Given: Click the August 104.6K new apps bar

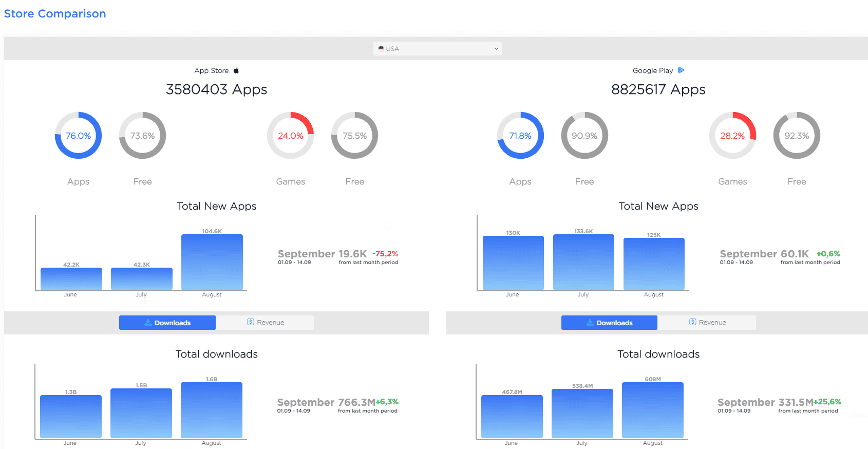Looking at the screenshot, I should click(212, 263).
